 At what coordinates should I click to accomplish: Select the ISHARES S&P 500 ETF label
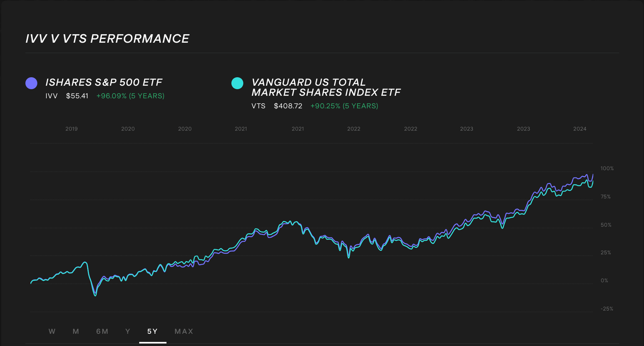click(x=104, y=82)
